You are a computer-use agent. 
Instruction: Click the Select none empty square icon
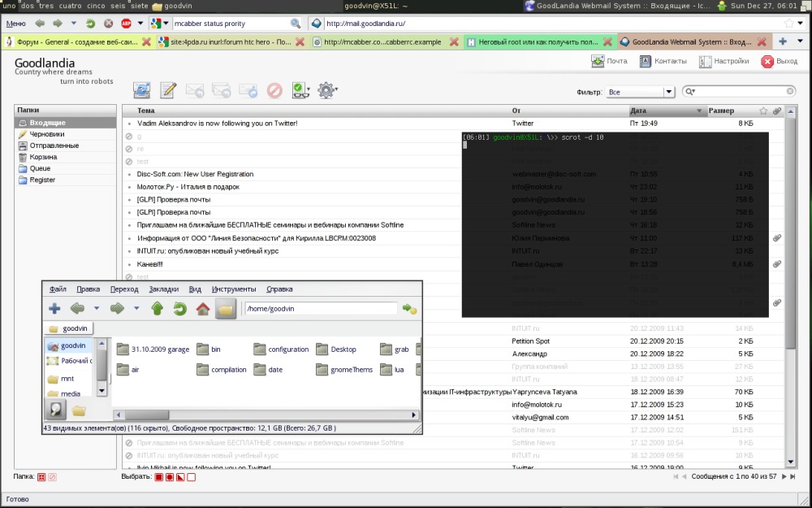(191, 477)
